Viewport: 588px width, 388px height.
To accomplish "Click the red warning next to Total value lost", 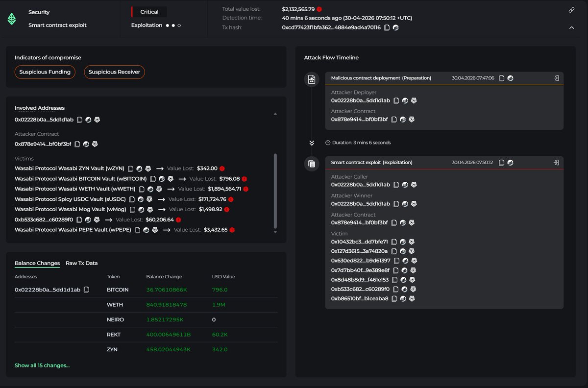I will 319,9.
